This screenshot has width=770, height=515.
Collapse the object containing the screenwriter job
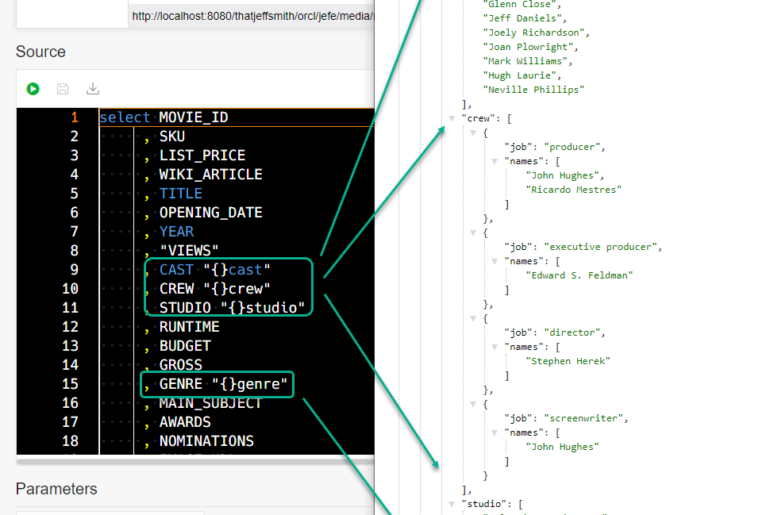click(x=473, y=404)
